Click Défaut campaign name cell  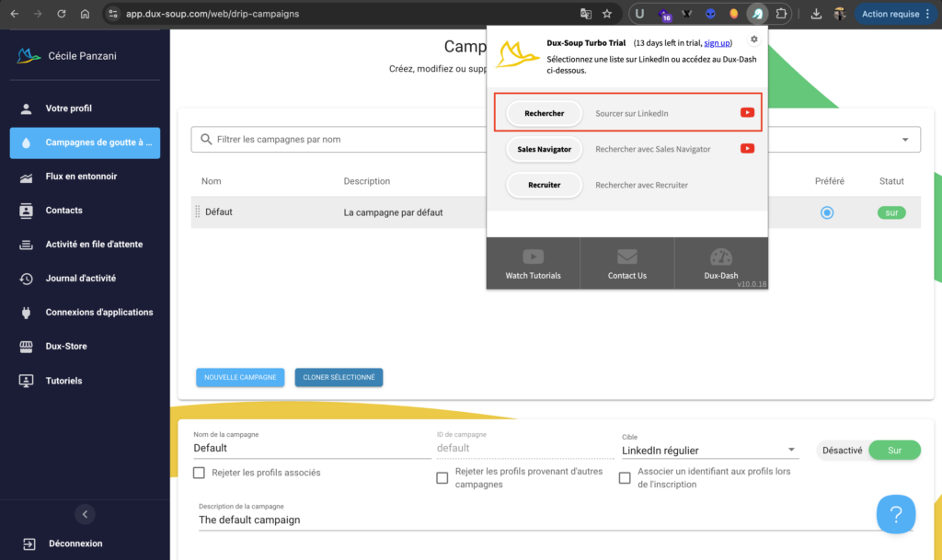click(219, 211)
